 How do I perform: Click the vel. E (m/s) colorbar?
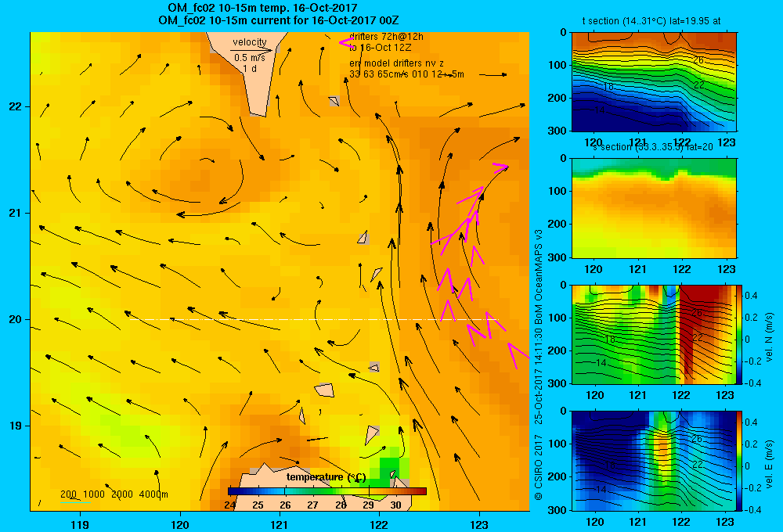[x=740, y=461]
